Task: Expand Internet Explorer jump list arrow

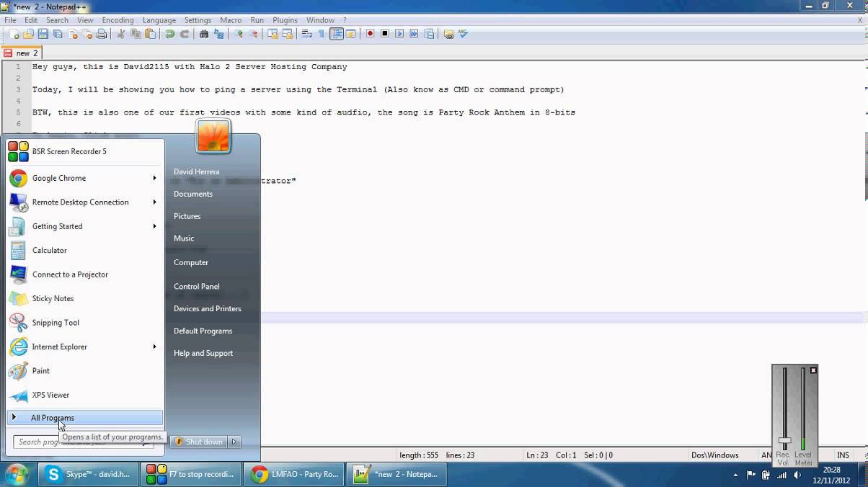Action: [154, 347]
